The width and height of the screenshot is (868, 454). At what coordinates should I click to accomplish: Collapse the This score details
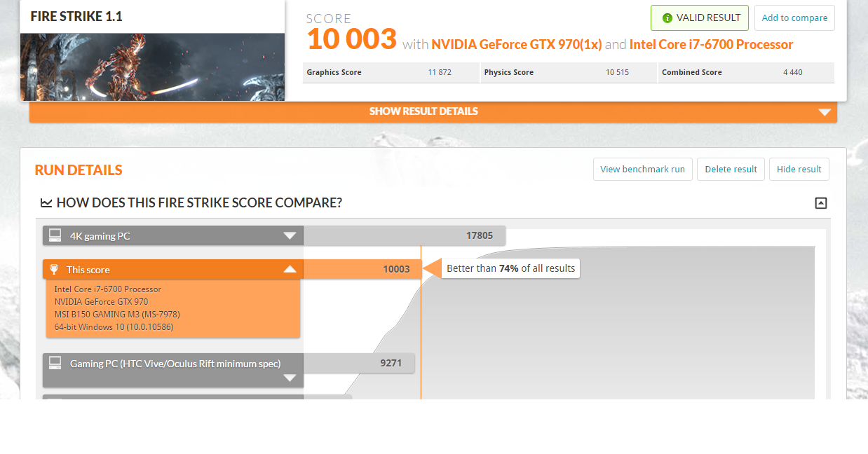(290, 270)
